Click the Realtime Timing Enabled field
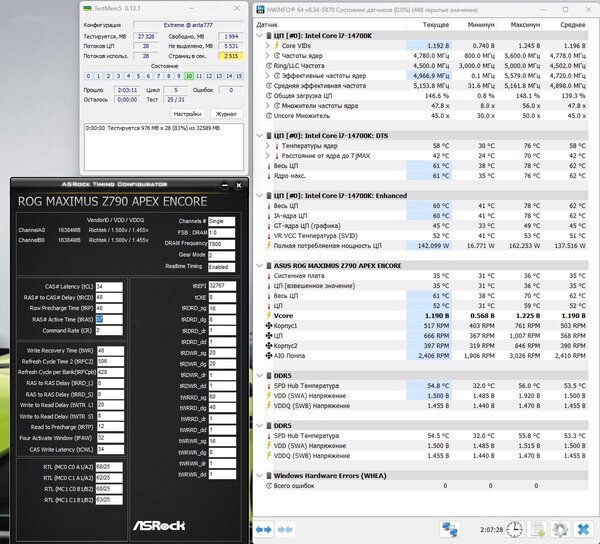This screenshot has height=544, width=600. 221,267
